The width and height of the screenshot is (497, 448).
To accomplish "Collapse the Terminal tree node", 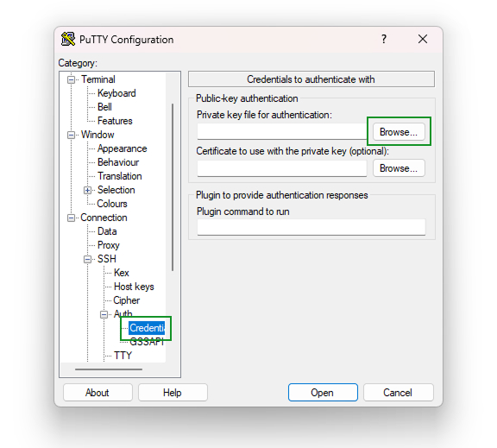I will [72, 79].
